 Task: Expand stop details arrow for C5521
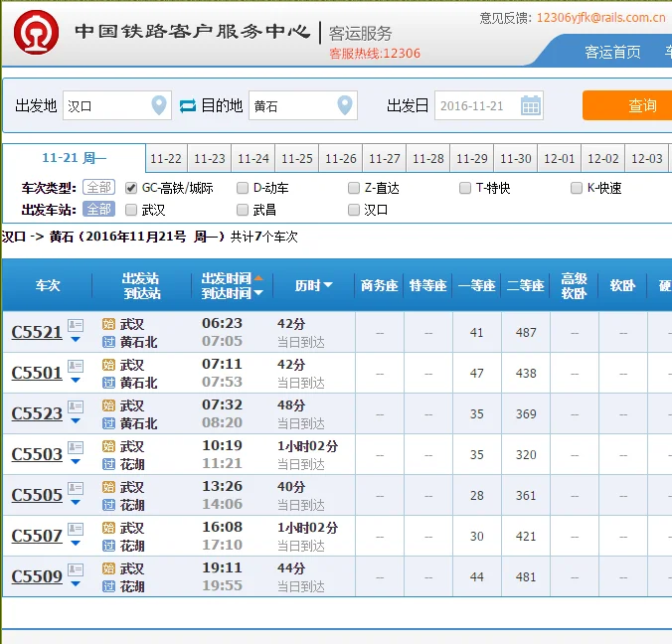tap(76, 340)
